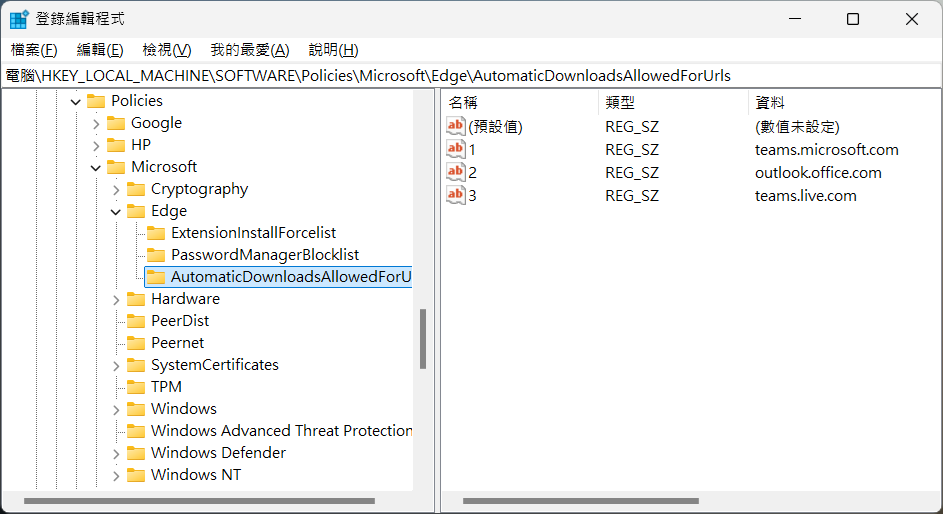Click the string icon of value 3
The image size is (943, 514).
tap(456, 195)
